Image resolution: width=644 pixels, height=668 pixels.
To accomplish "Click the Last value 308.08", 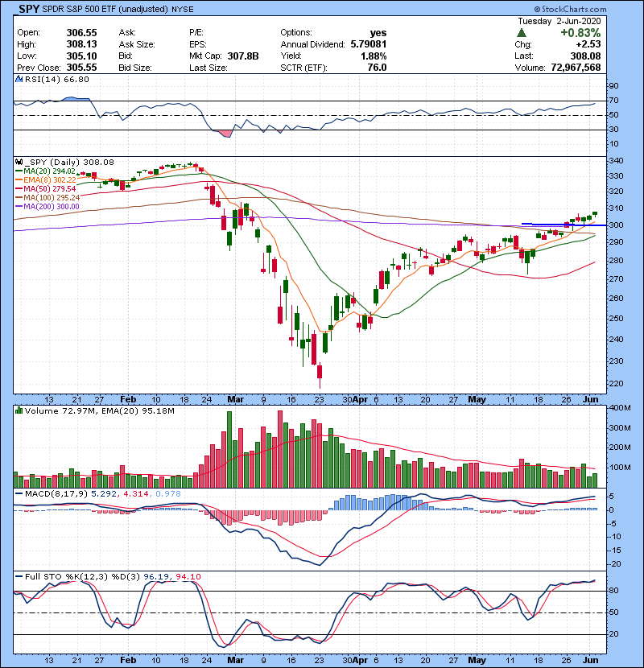I will pyautogui.click(x=585, y=56).
